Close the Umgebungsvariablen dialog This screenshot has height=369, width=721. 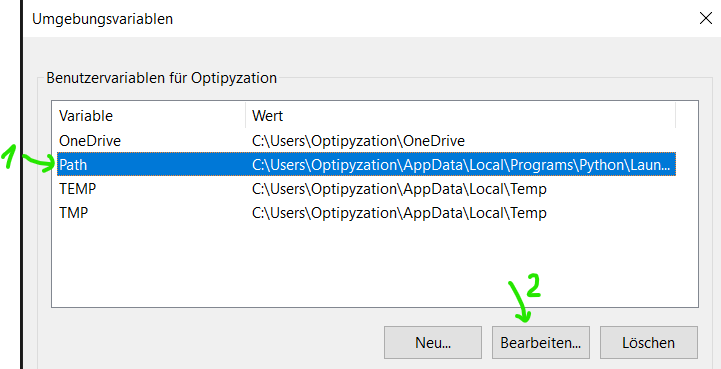[705, 18]
